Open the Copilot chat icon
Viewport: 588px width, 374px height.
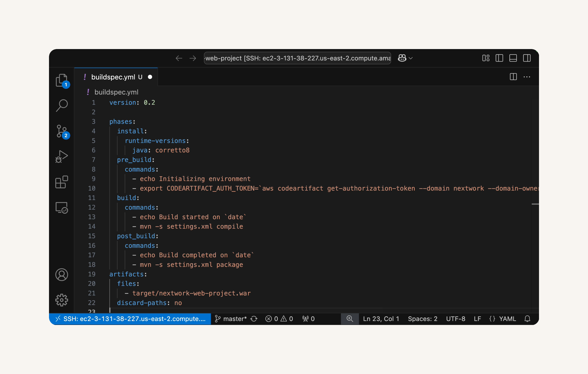(x=402, y=58)
